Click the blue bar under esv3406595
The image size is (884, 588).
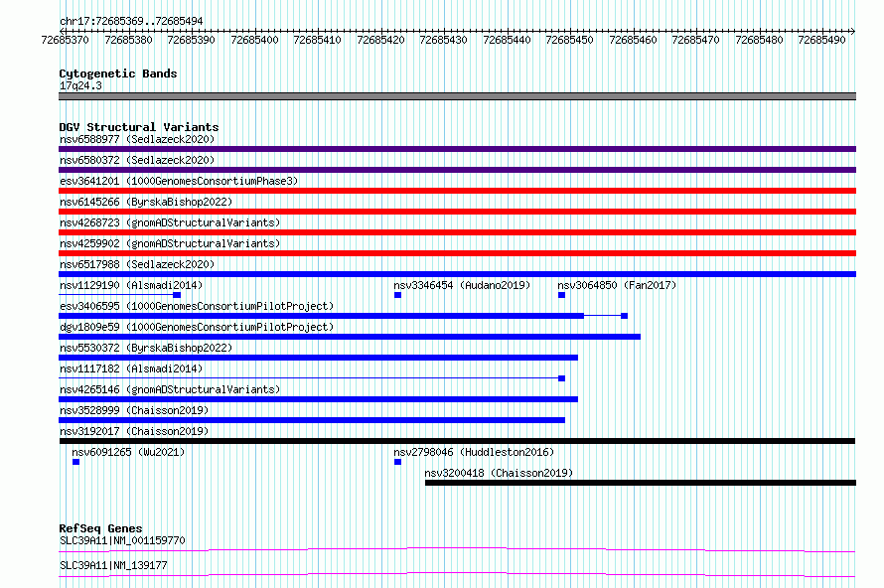coord(322,316)
